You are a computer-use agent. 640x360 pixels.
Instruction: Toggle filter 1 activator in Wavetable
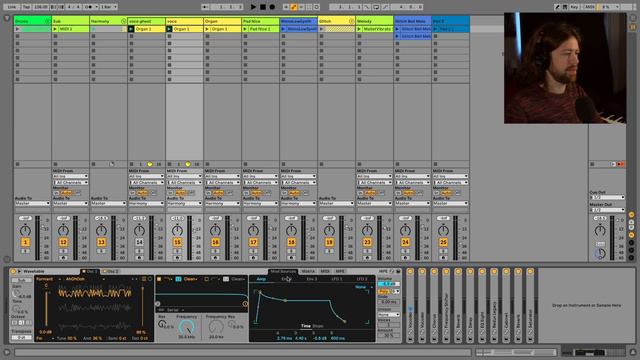pos(159,279)
